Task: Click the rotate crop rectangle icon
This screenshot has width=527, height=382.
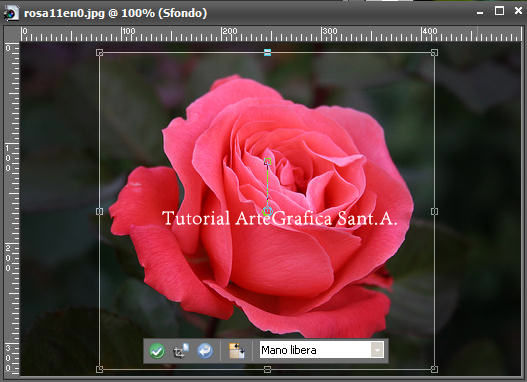Action: click(x=237, y=351)
